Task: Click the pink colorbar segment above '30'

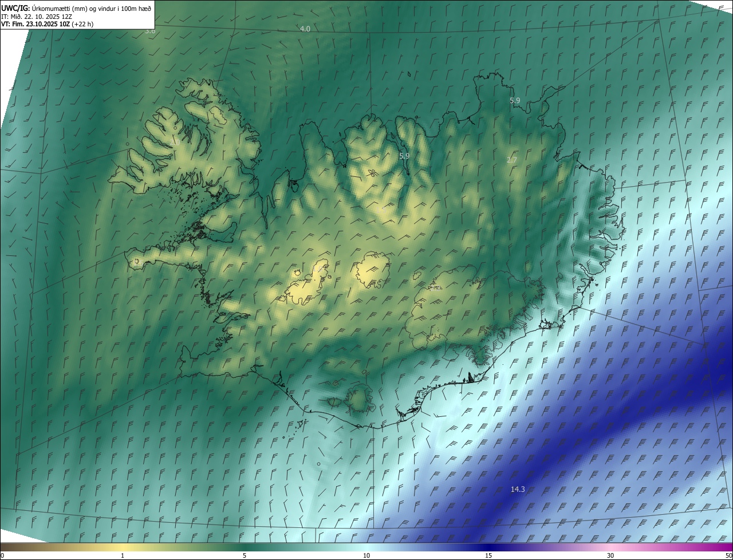Action: click(610, 547)
